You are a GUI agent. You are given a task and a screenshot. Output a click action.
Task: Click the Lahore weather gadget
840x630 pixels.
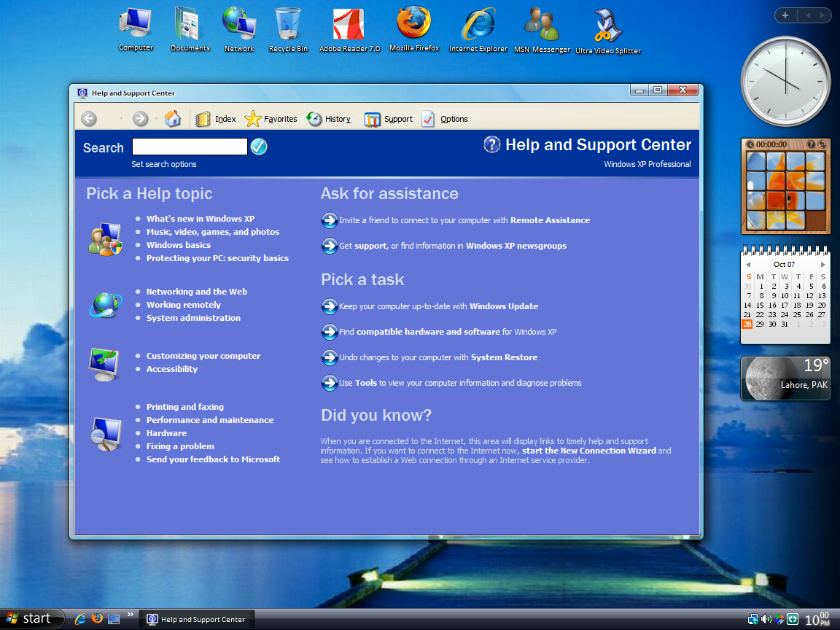tap(785, 378)
